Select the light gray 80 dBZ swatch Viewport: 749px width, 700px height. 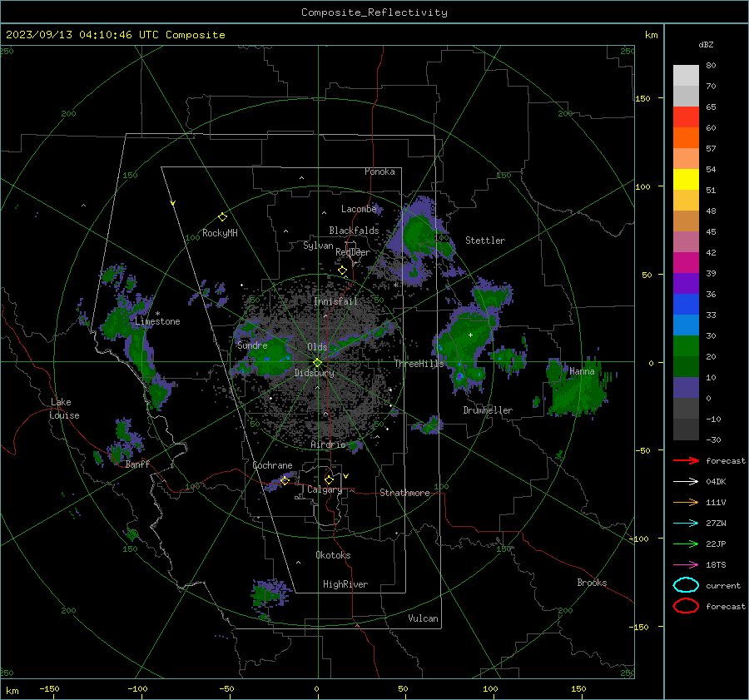pos(686,76)
